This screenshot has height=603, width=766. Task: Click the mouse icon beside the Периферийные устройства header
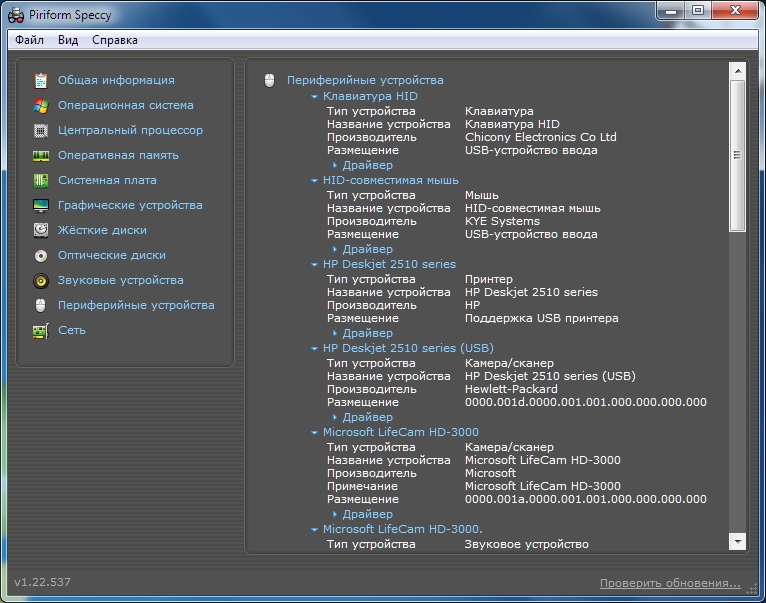(269, 80)
